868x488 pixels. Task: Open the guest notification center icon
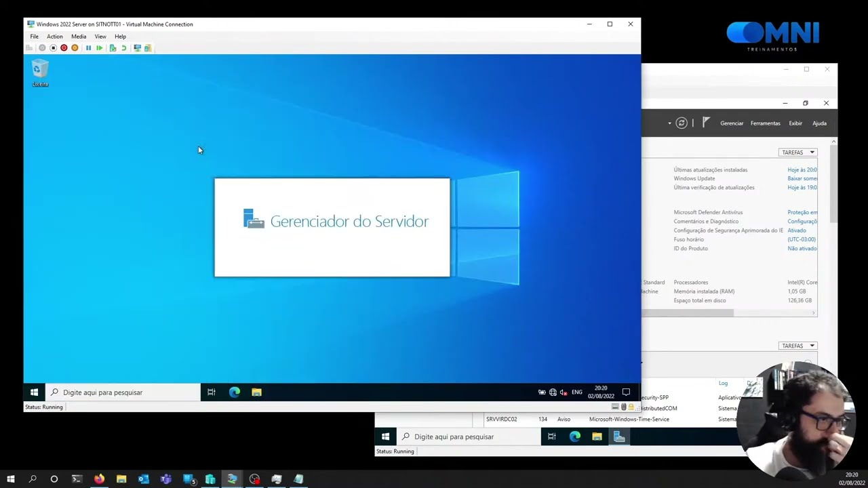pos(626,392)
